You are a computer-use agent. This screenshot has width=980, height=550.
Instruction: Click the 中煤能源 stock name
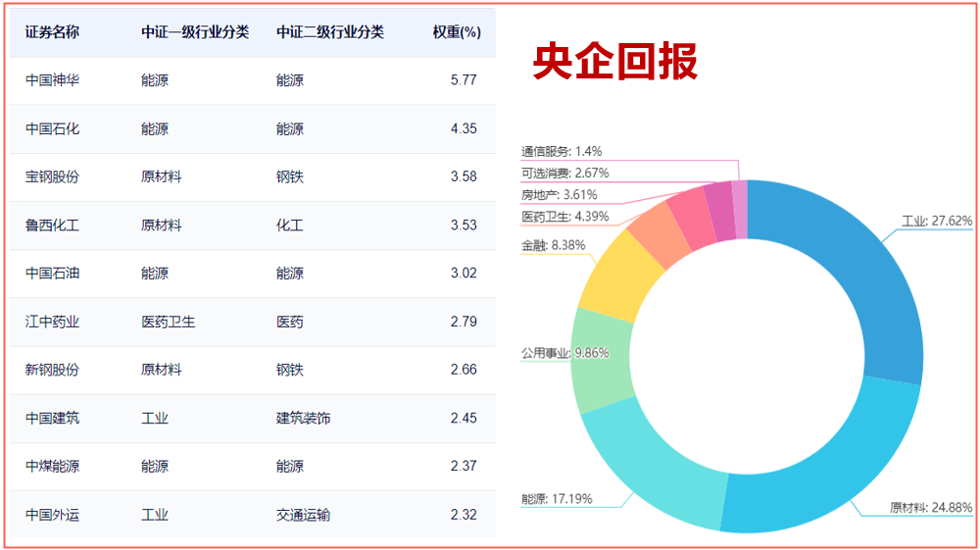[x=52, y=467]
